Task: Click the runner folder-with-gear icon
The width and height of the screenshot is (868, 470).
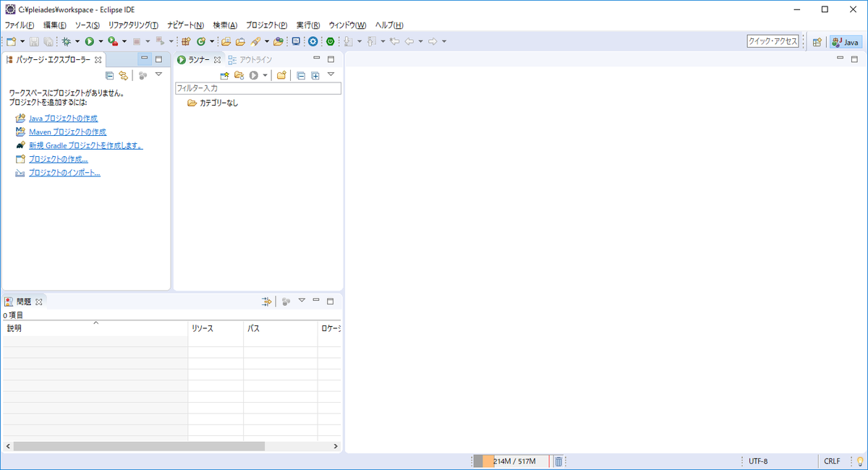Action: 239,75
